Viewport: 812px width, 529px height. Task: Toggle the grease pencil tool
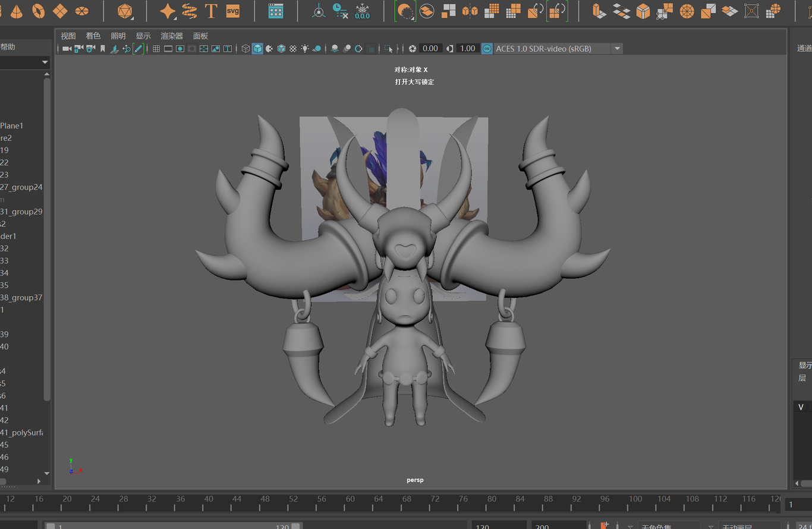139,49
